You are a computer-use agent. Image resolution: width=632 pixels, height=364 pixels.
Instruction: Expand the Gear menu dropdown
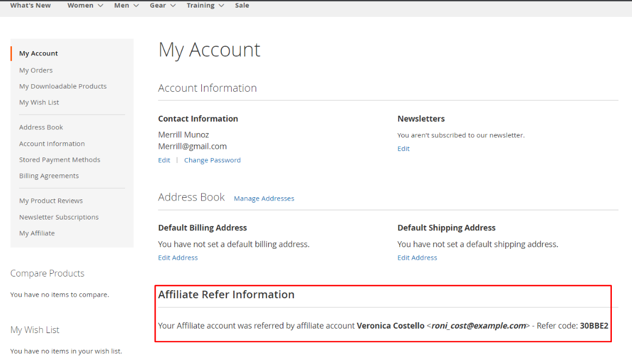(x=163, y=5)
